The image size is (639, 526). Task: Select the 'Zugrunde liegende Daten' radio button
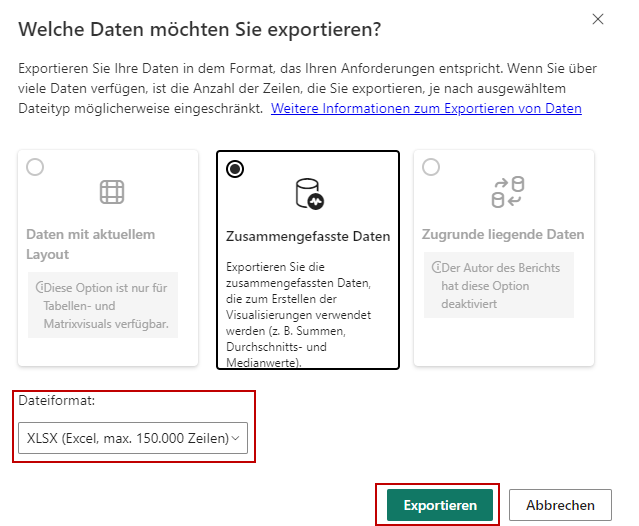431,168
